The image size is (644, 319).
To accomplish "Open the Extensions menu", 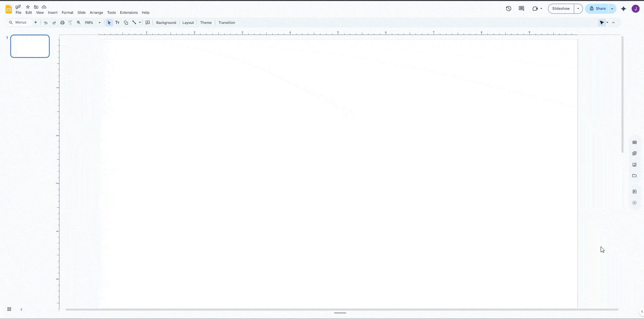I will (128, 12).
